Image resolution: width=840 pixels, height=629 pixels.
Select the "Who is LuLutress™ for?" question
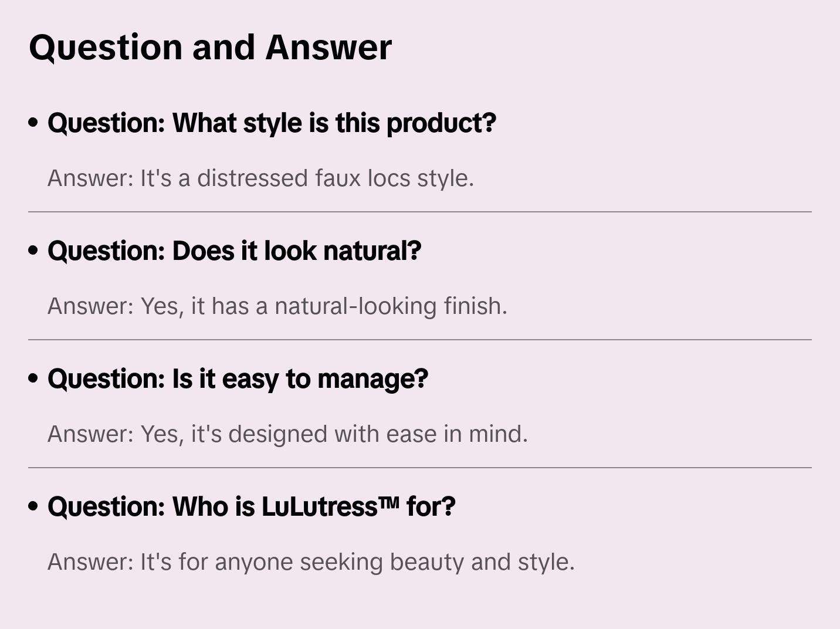coord(251,507)
